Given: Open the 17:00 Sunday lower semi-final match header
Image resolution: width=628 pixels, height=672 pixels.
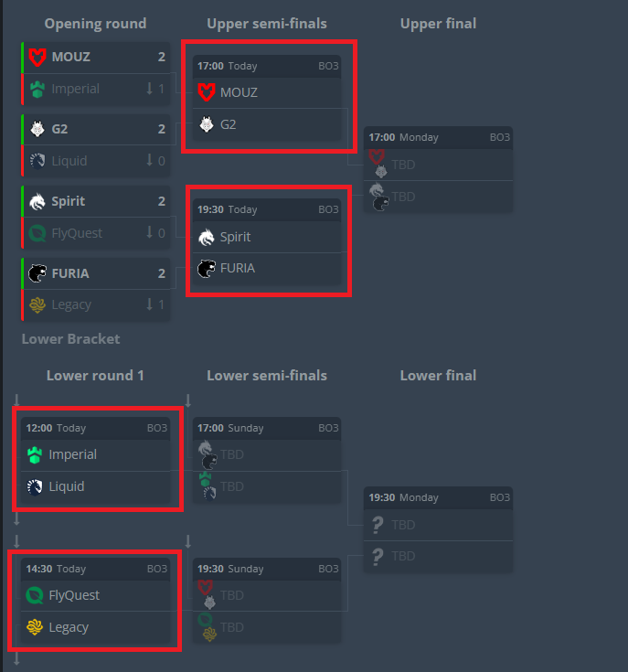Looking at the screenshot, I should (x=267, y=428).
